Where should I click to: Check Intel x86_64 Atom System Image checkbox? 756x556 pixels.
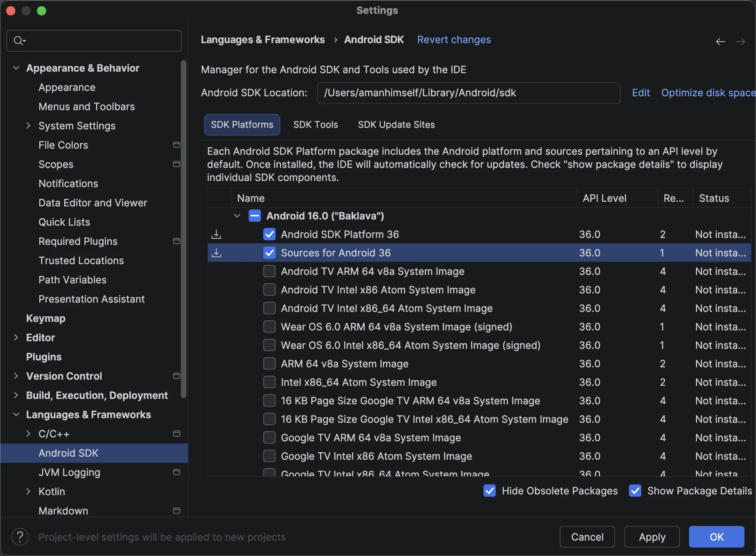(269, 382)
